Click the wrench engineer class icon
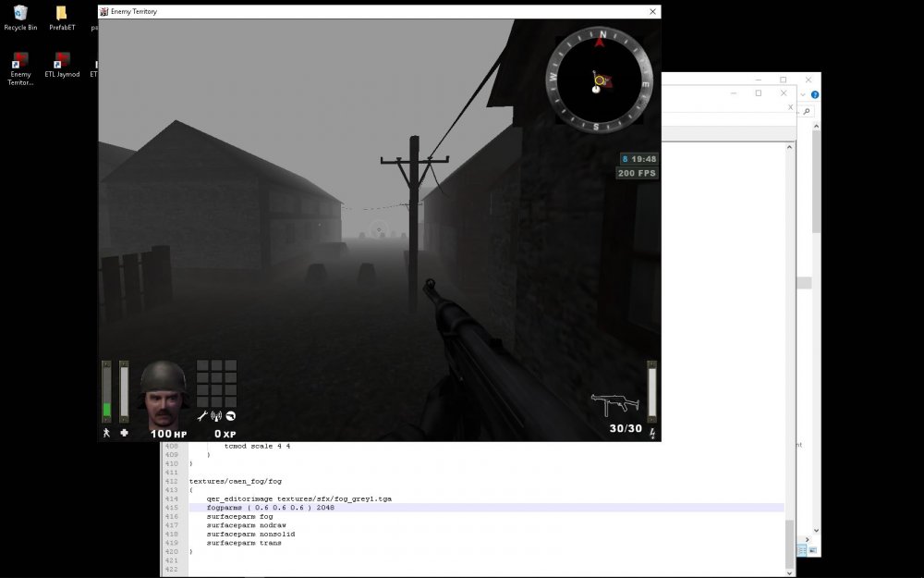924x578 pixels. (x=202, y=416)
